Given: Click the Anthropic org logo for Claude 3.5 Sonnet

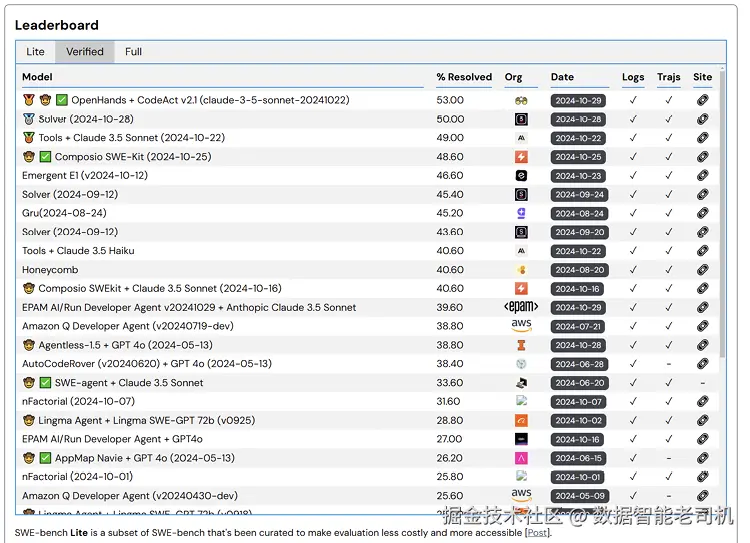Looking at the screenshot, I should [x=521, y=138].
